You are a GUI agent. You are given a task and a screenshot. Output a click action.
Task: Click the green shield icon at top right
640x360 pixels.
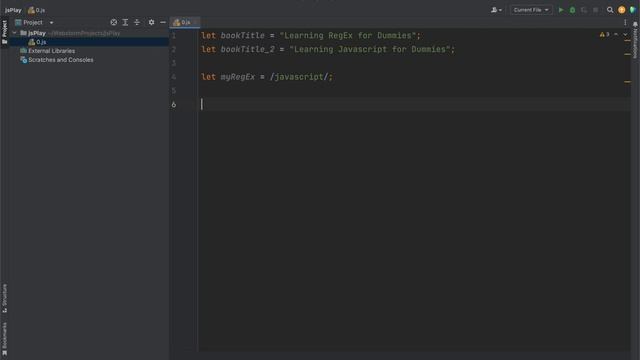[633, 10]
